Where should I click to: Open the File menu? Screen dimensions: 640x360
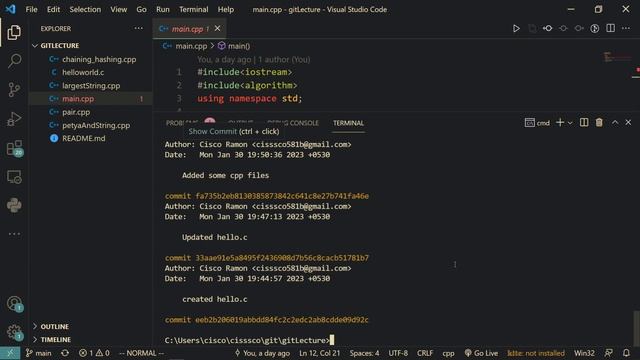31,9
